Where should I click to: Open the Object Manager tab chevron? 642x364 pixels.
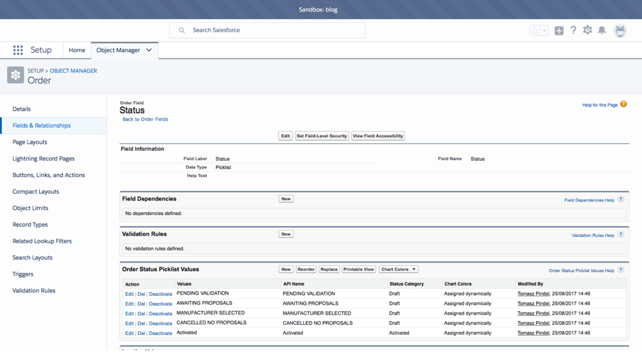pyautogui.click(x=149, y=50)
